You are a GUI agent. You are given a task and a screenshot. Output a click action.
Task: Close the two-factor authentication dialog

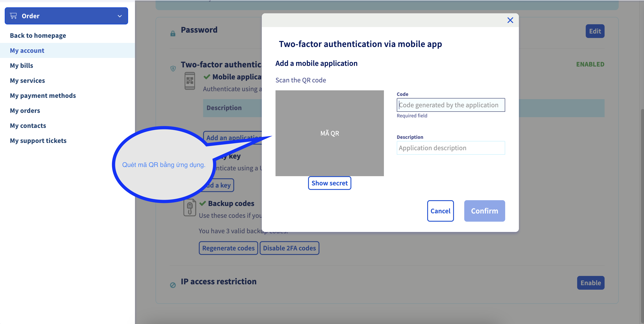point(510,20)
